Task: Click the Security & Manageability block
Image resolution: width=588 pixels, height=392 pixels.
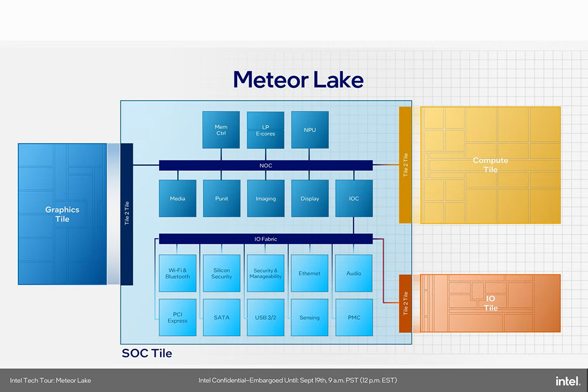Action: pyautogui.click(x=265, y=273)
